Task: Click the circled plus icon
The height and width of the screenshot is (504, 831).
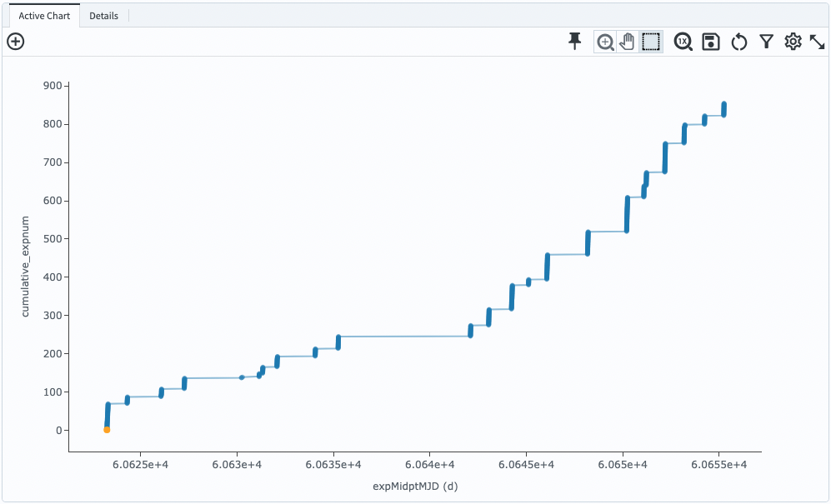Action: click(x=15, y=40)
